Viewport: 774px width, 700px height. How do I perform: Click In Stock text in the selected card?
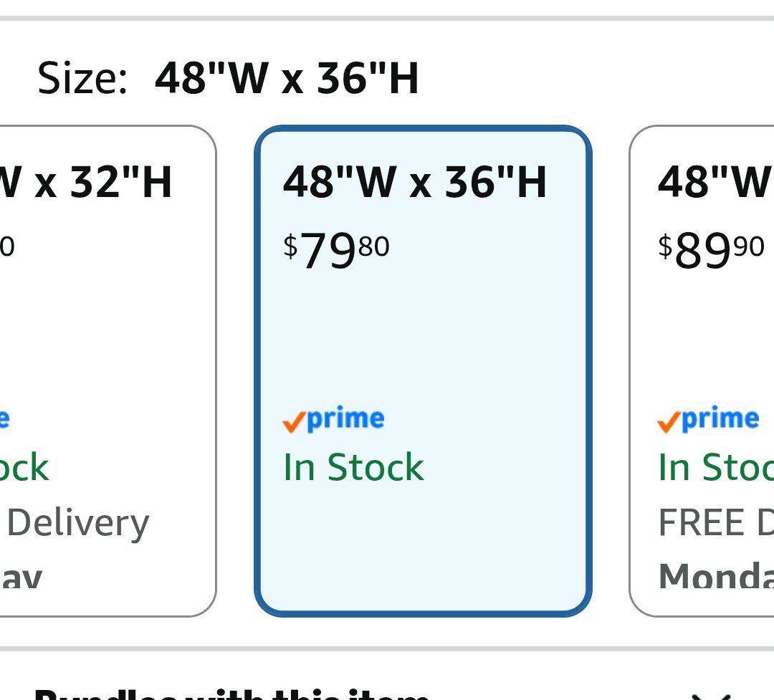point(353,467)
